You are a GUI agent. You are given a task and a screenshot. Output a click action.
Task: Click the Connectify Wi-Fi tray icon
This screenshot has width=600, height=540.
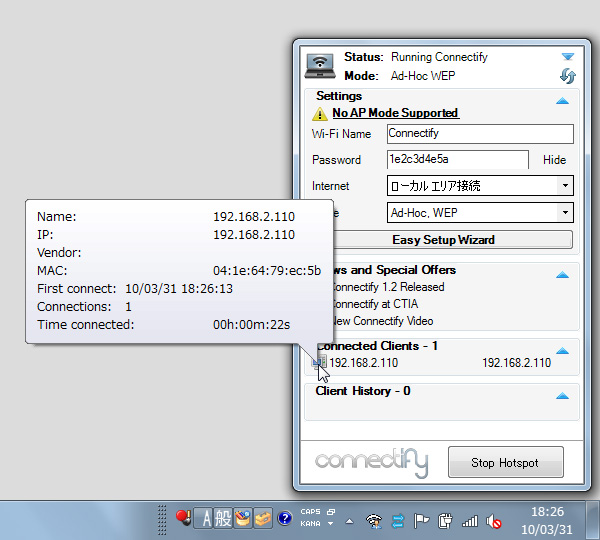point(374,521)
